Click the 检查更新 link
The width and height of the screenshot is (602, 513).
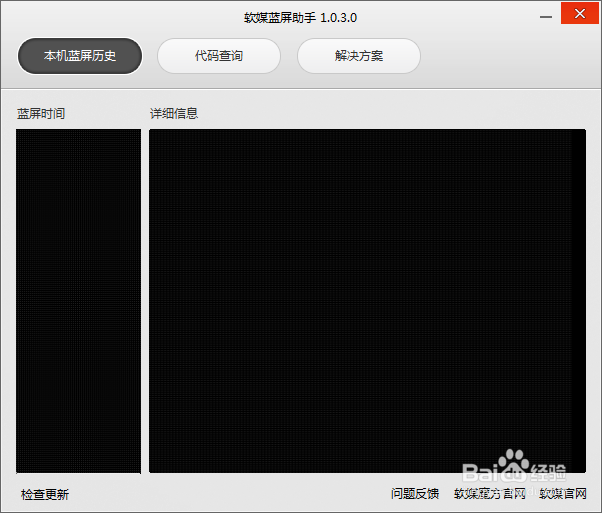[x=45, y=494]
